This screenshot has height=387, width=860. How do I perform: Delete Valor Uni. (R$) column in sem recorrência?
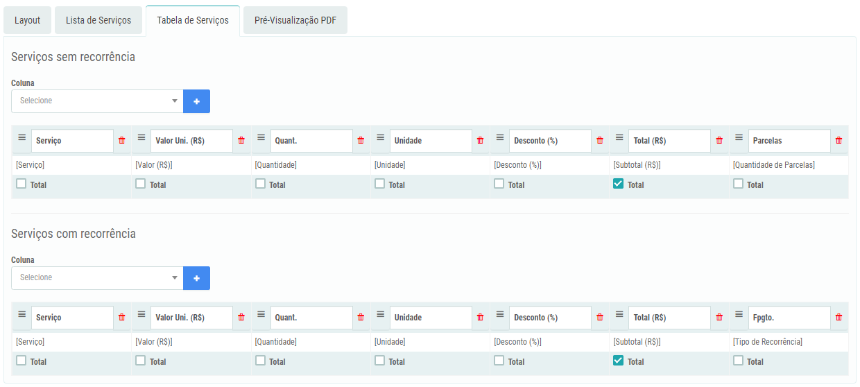pyautogui.click(x=241, y=141)
